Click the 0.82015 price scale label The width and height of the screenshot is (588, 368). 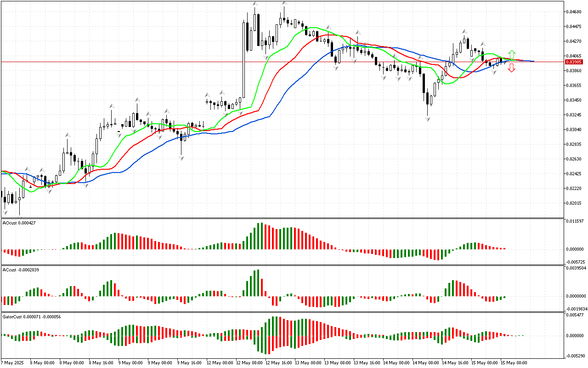click(573, 203)
